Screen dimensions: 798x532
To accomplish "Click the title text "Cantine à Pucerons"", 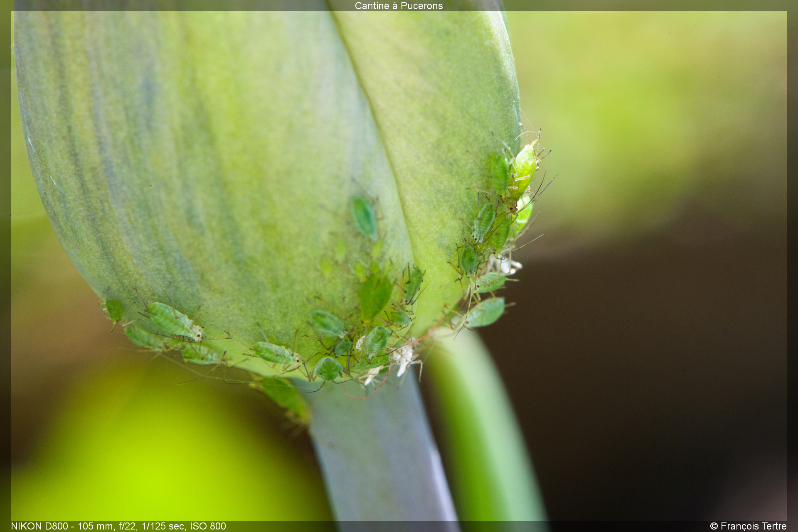I will tap(399, 5).
